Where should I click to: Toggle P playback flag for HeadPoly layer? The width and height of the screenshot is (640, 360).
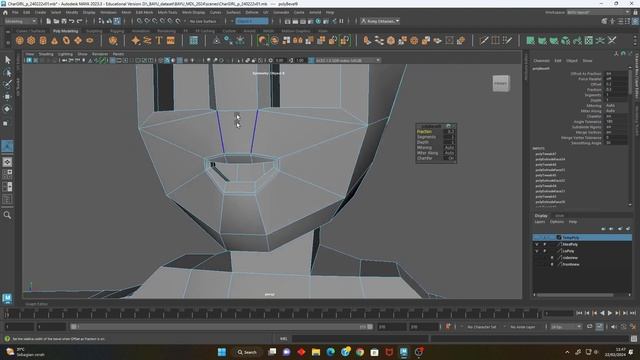tap(544, 244)
